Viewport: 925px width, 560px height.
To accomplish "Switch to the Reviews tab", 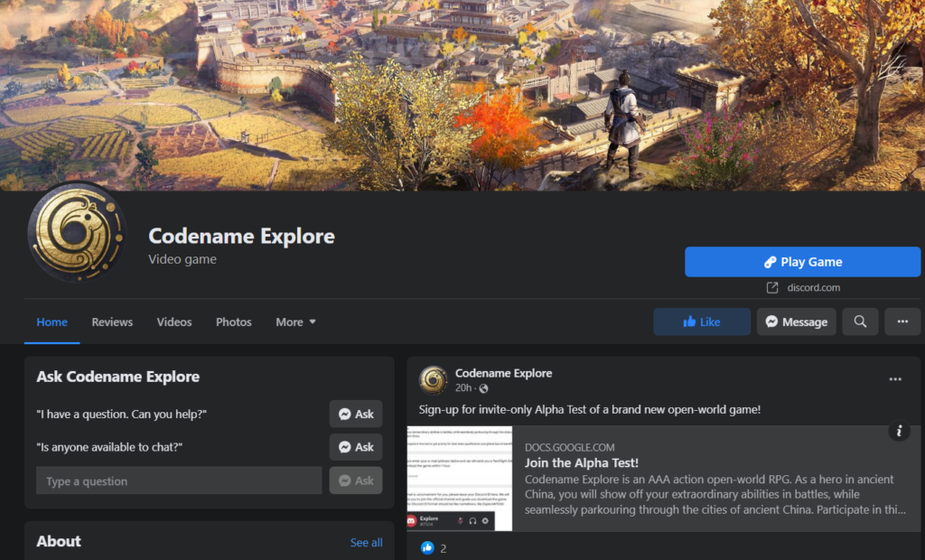I will pyautogui.click(x=112, y=322).
